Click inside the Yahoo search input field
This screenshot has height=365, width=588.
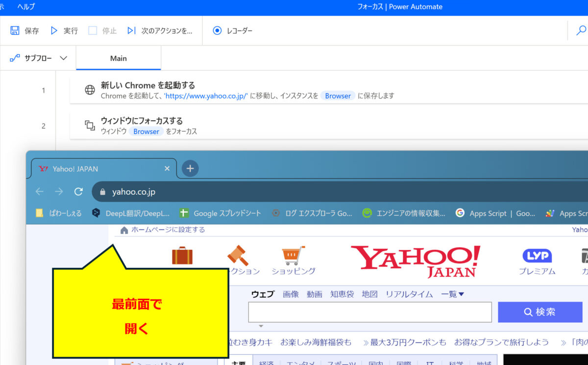click(x=370, y=312)
